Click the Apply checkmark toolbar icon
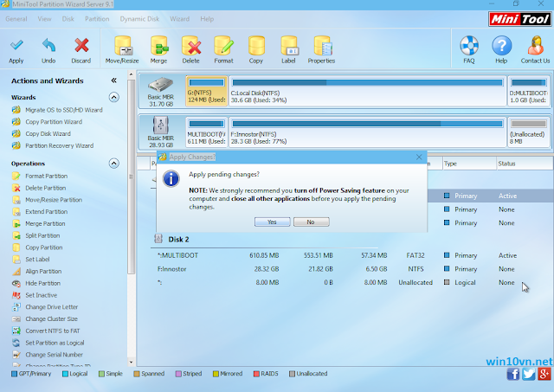Viewport: 554px width, 392px height. [16, 46]
